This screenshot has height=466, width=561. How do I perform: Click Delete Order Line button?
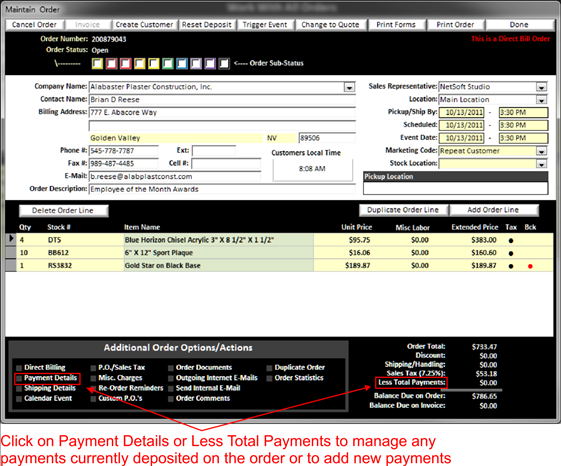pyautogui.click(x=63, y=210)
